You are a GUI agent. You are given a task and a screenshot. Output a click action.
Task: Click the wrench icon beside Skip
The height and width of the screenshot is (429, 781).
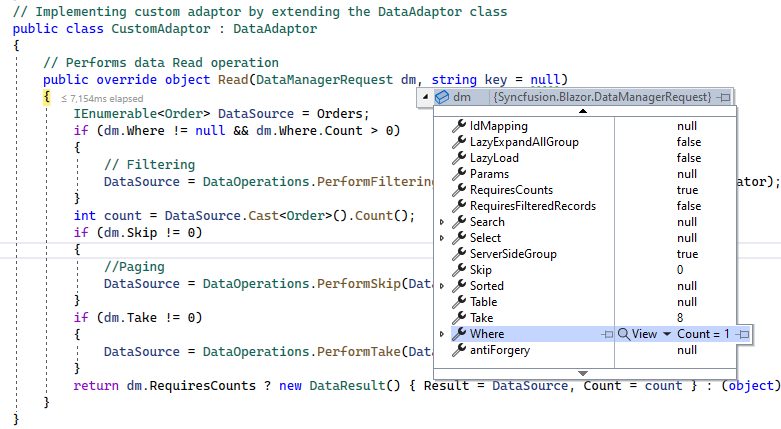(459, 270)
